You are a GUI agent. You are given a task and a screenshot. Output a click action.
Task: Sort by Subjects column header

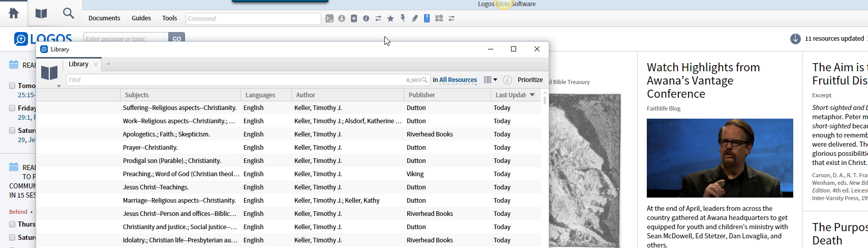tap(181, 95)
